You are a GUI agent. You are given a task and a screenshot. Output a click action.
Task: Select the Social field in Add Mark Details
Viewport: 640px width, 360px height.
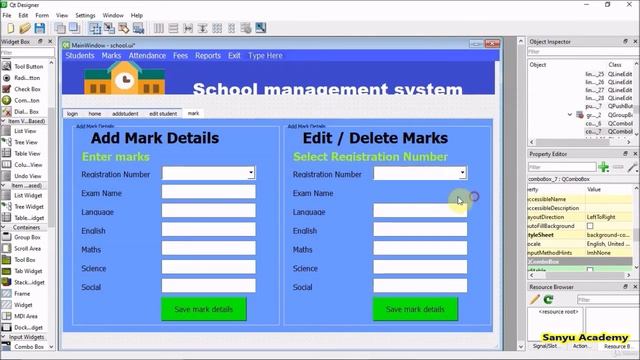[209, 286]
